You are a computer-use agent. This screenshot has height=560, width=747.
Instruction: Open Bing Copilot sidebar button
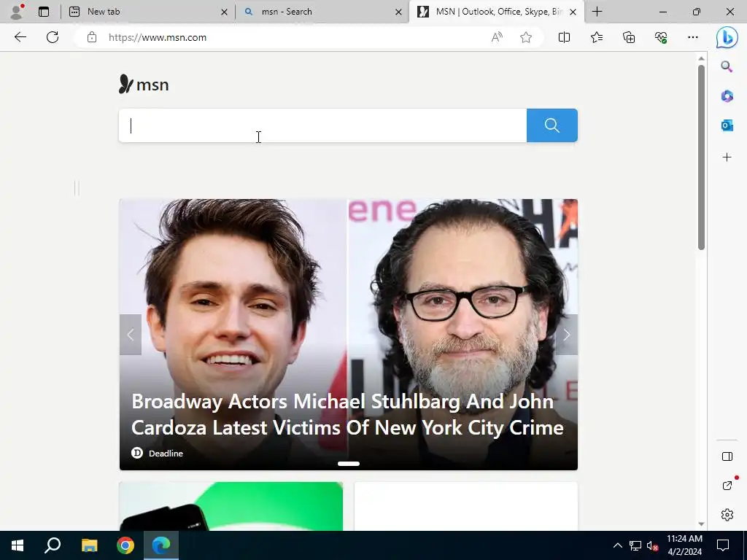click(727, 38)
